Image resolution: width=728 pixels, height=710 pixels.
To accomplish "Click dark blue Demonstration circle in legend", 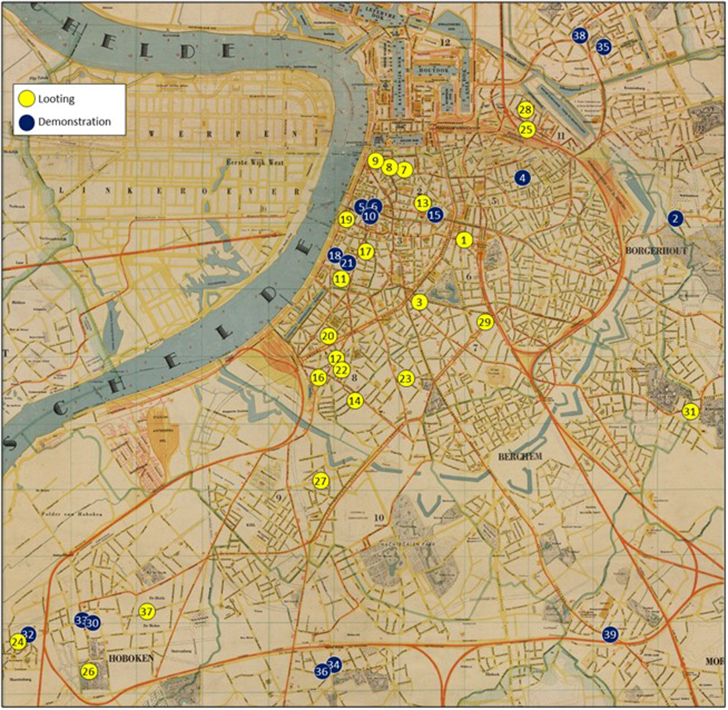I will (x=26, y=122).
